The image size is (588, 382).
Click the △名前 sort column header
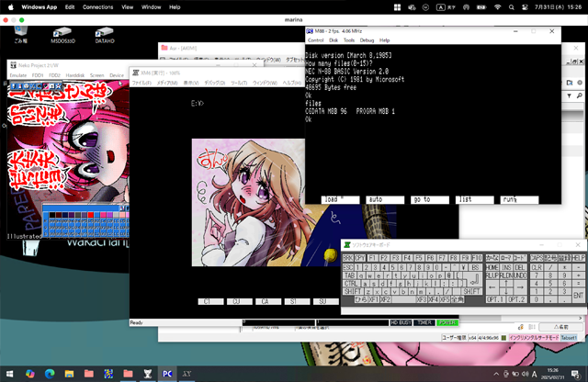pos(561,327)
